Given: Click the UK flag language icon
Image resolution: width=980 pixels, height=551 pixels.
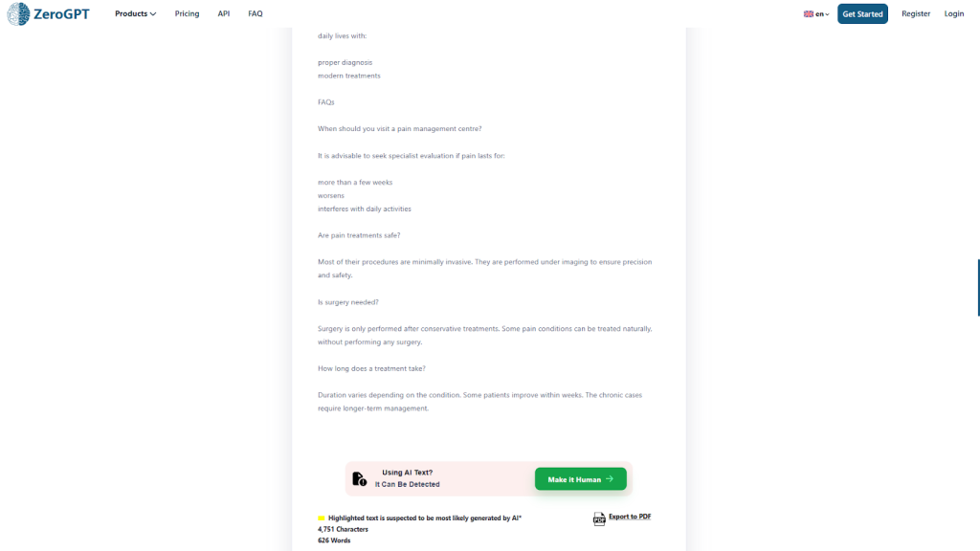Looking at the screenshot, I should [808, 14].
